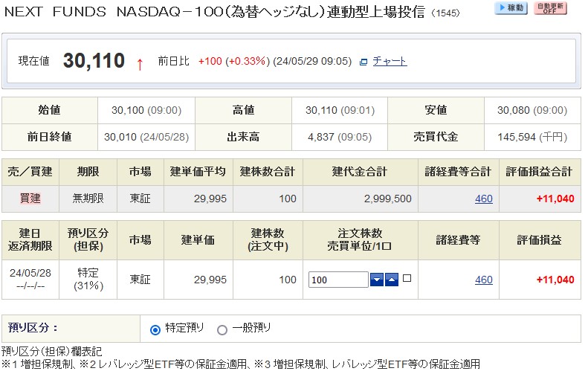588x374 pixels.
Task: Click the chart popup window icon
Action: (364, 62)
